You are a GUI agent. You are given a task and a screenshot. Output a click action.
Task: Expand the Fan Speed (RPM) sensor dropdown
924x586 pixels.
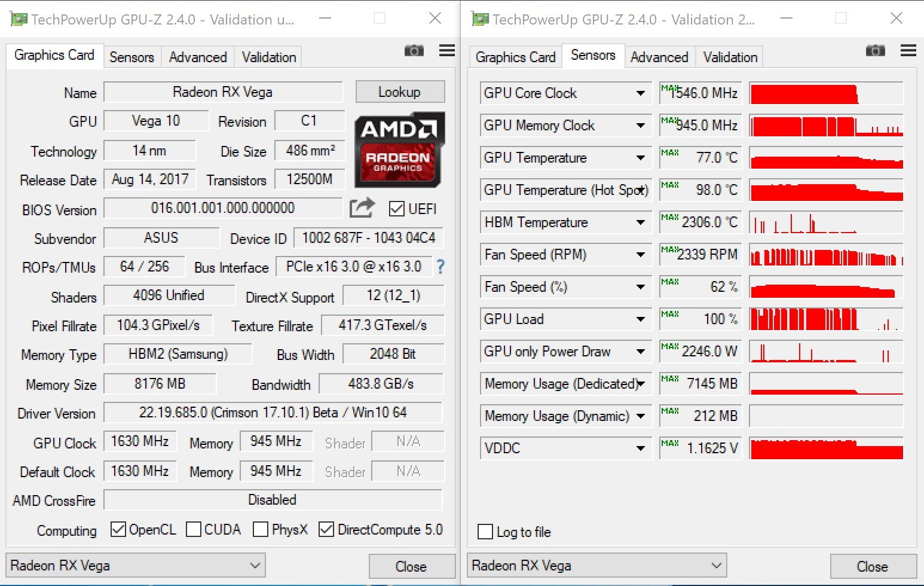641,255
